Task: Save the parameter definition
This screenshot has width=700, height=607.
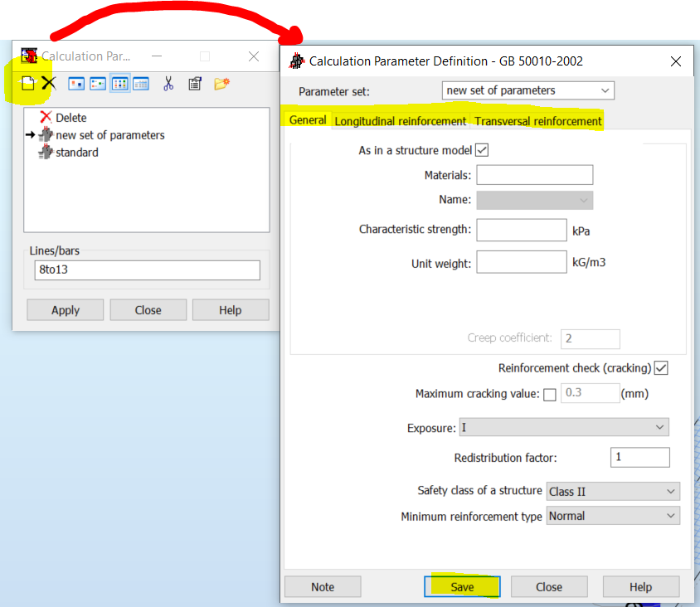Action: (462, 586)
